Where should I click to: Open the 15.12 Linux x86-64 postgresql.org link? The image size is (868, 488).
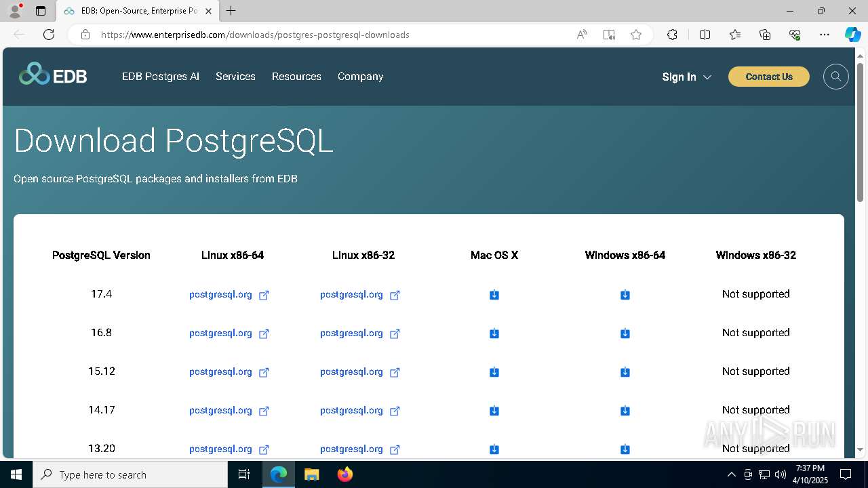point(229,372)
